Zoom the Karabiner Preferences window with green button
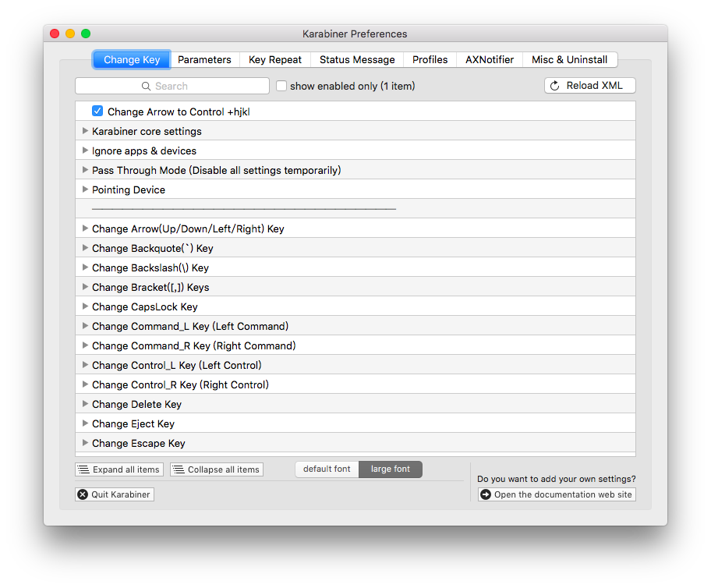This screenshot has height=588, width=711. [x=86, y=34]
